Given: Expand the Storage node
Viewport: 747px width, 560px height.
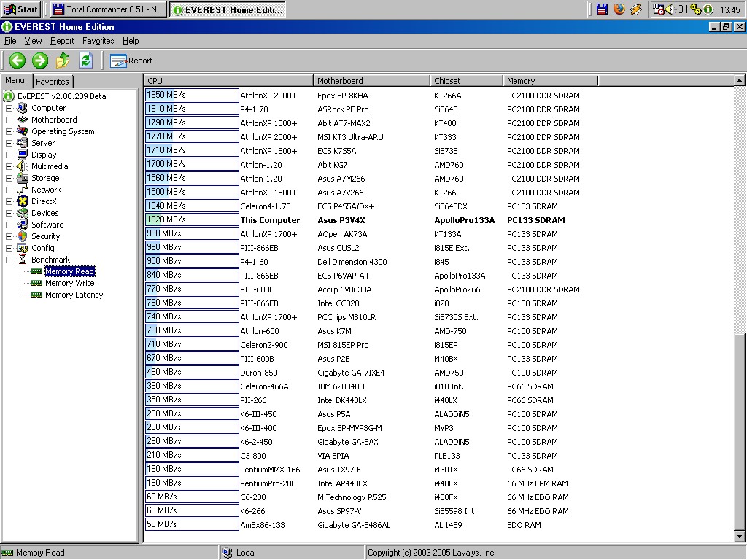Looking at the screenshot, I should pos(9,178).
